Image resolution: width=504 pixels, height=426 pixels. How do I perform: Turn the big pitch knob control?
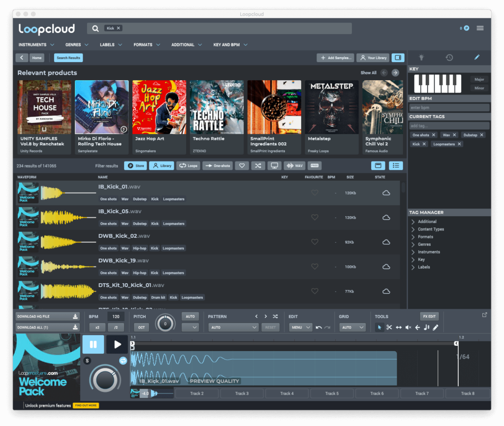tap(165, 323)
